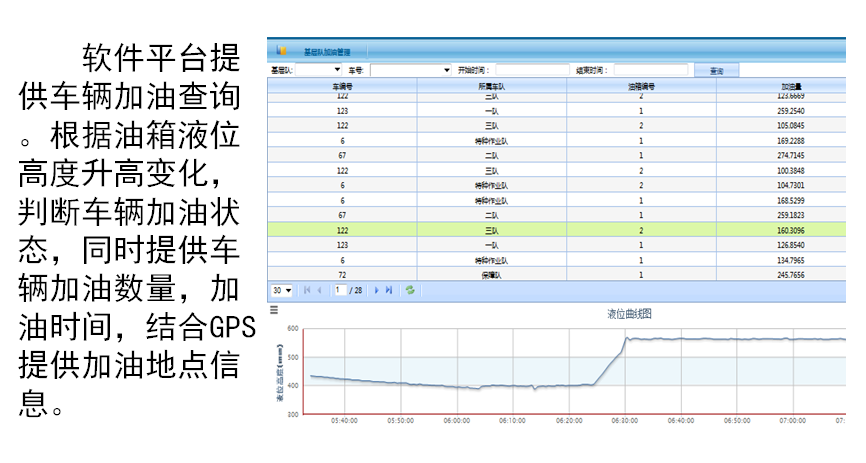Image resolution: width=866 pixels, height=463 pixels.
Task: Open the chart hamburger menu
Action: pyautogui.click(x=274, y=310)
